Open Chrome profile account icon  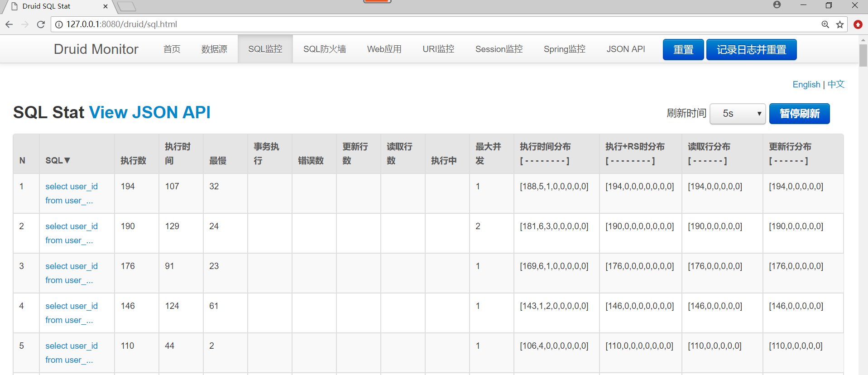[777, 5]
